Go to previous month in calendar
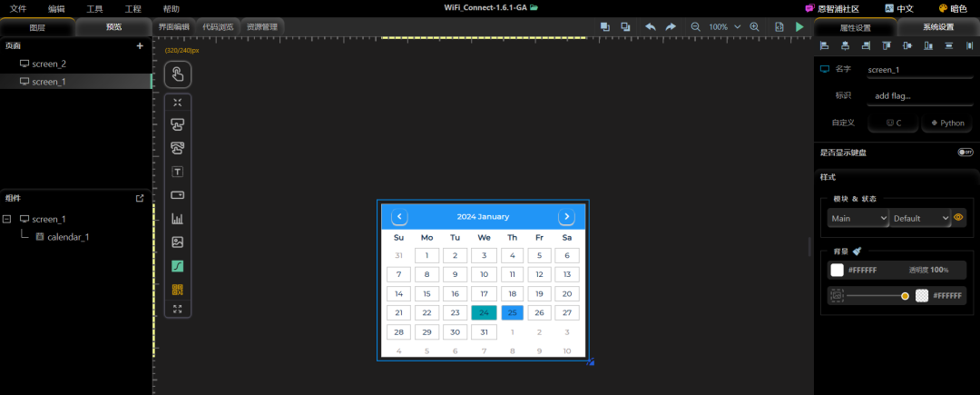This screenshot has height=395, width=980. [x=399, y=217]
